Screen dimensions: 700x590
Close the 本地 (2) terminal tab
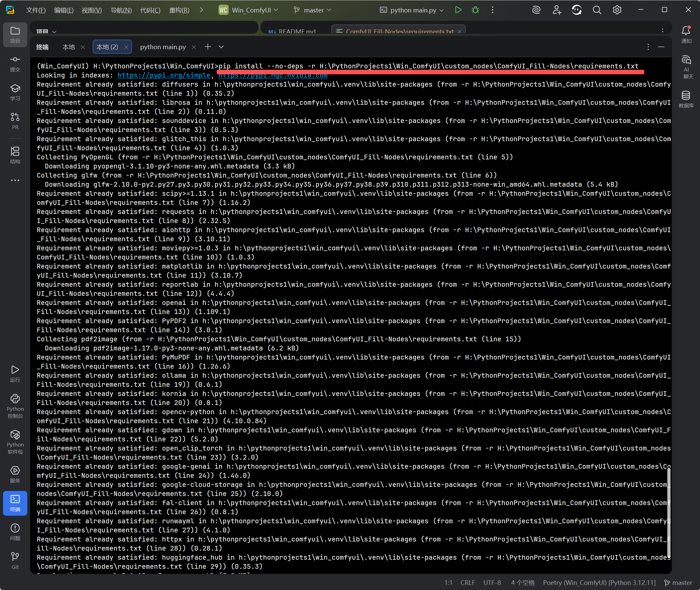point(126,47)
